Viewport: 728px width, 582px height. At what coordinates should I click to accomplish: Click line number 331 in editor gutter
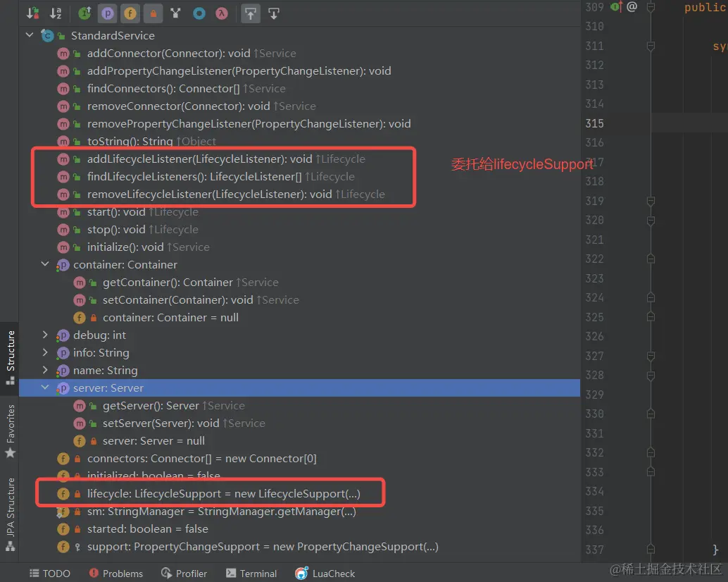tap(594, 433)
